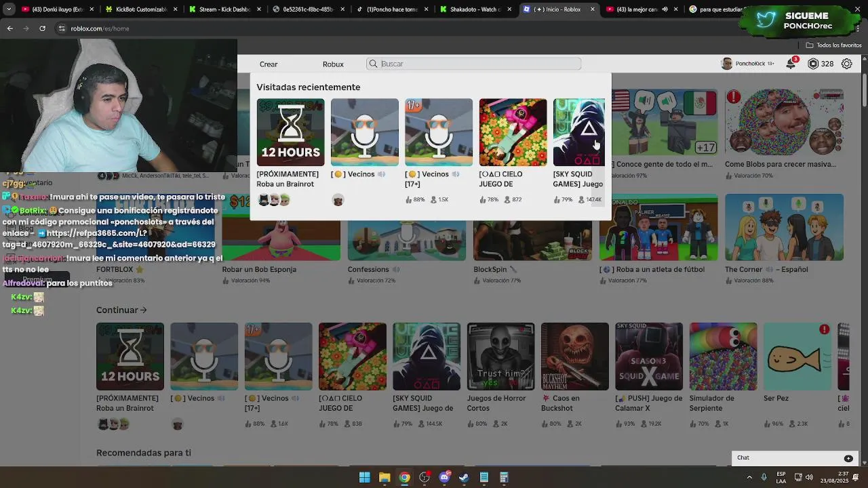Open the Juegos de Horror Cortos game
The height and width of the screenshot is (488, 868).
pyautogui.click(x=500, y=357)
